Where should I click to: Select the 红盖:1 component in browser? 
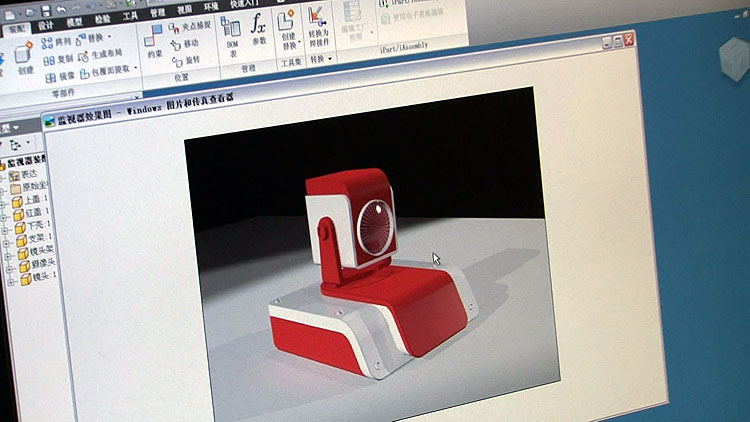tap(32, 213)
